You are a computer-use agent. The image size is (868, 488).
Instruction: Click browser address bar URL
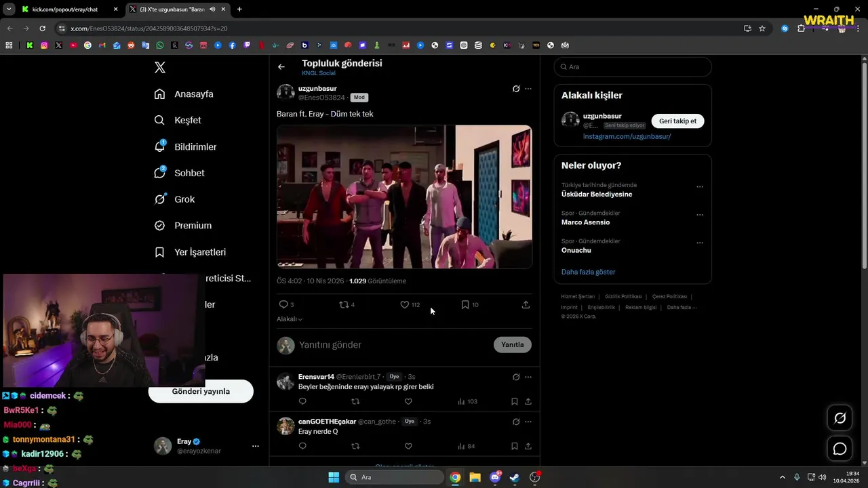tap(149, 28)
